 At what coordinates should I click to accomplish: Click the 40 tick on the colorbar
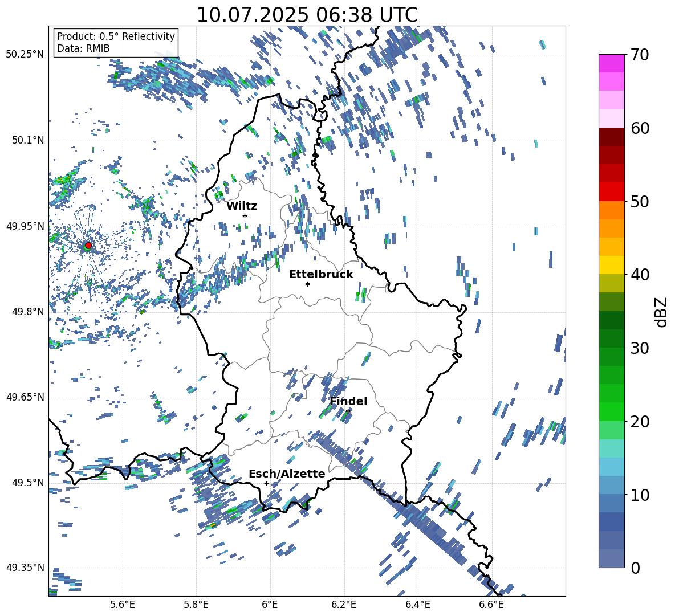coord(640,275)
